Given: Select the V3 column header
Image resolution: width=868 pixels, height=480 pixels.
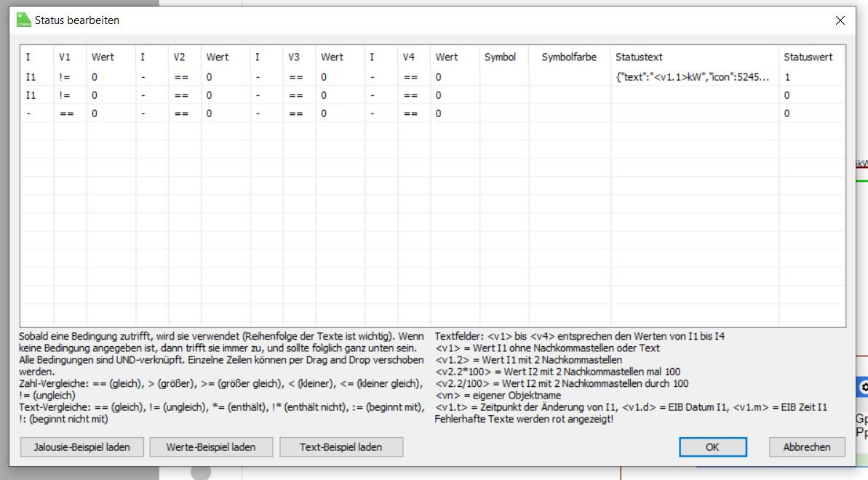Looking at the screenshot, I should 299,57.
